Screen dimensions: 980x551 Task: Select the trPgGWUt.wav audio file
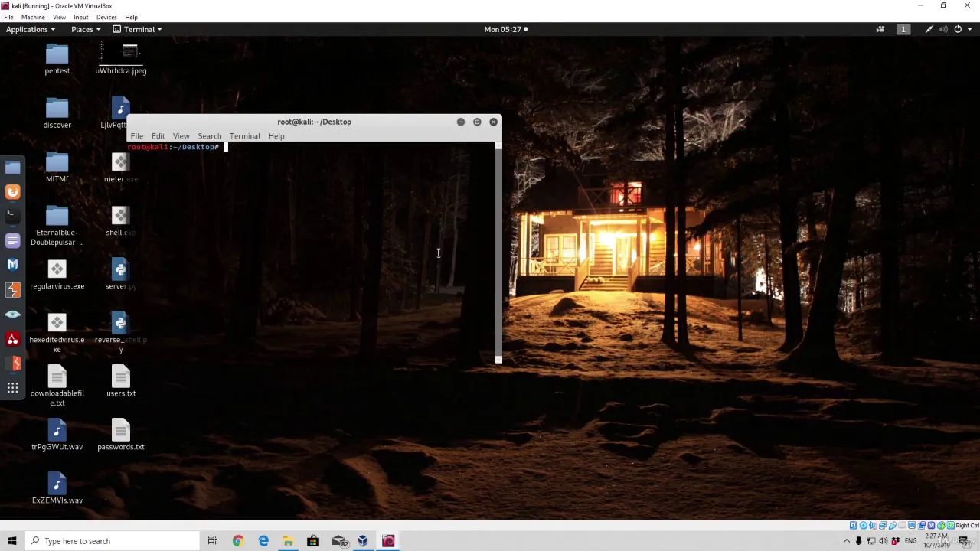pos(57,435)
